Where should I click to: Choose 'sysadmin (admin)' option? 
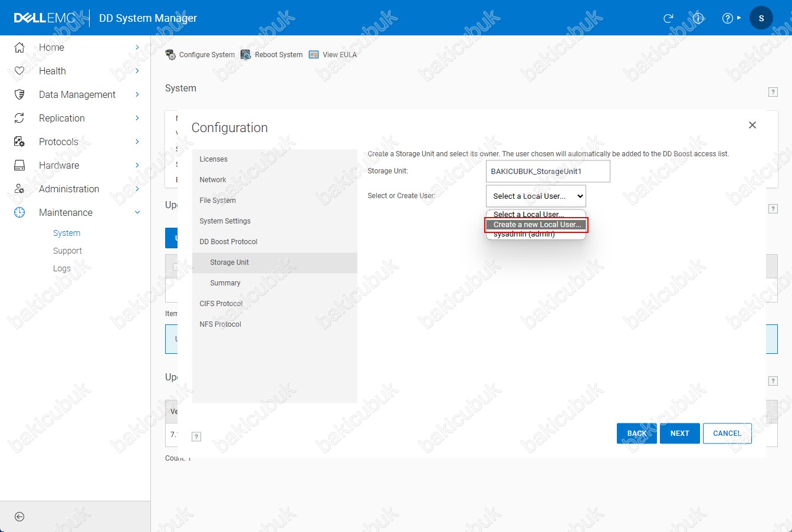[536, 234]
